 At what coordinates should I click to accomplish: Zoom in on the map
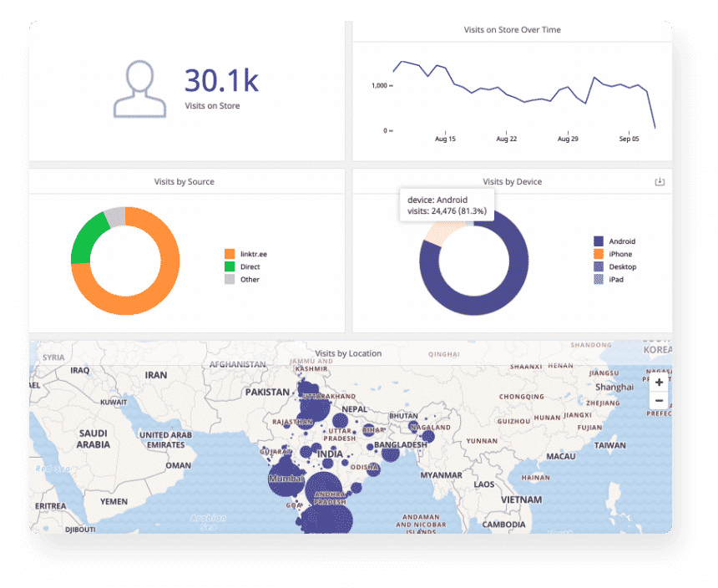point(660,383)
